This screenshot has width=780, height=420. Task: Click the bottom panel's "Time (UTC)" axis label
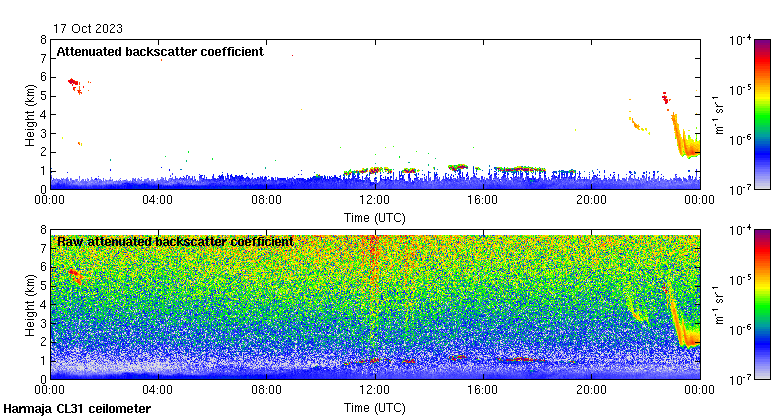[x=375, y=408]
